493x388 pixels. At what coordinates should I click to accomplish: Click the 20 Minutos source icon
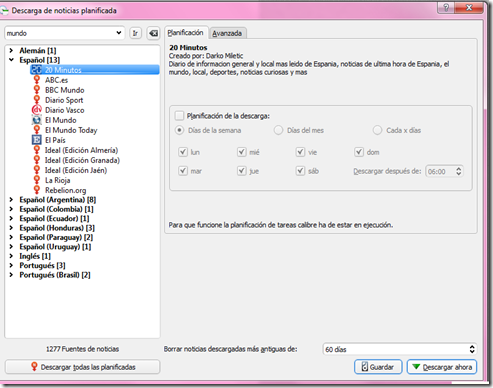(x=37, y=70)
